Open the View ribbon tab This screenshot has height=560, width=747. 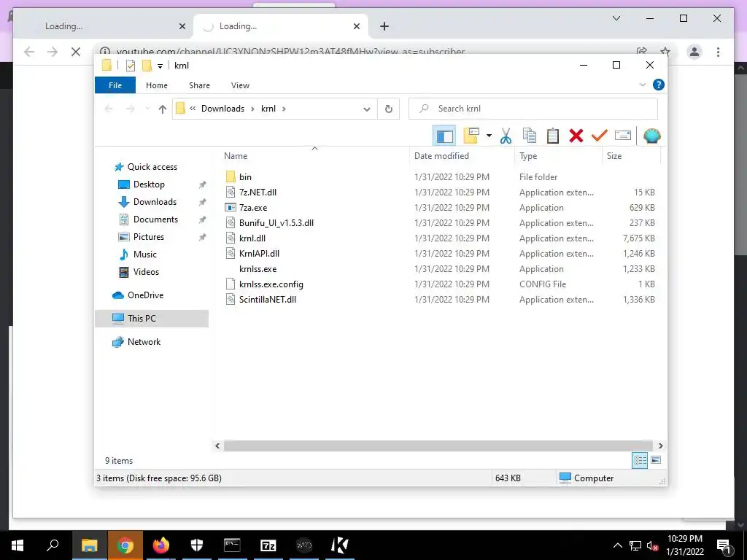pos(240,85)
